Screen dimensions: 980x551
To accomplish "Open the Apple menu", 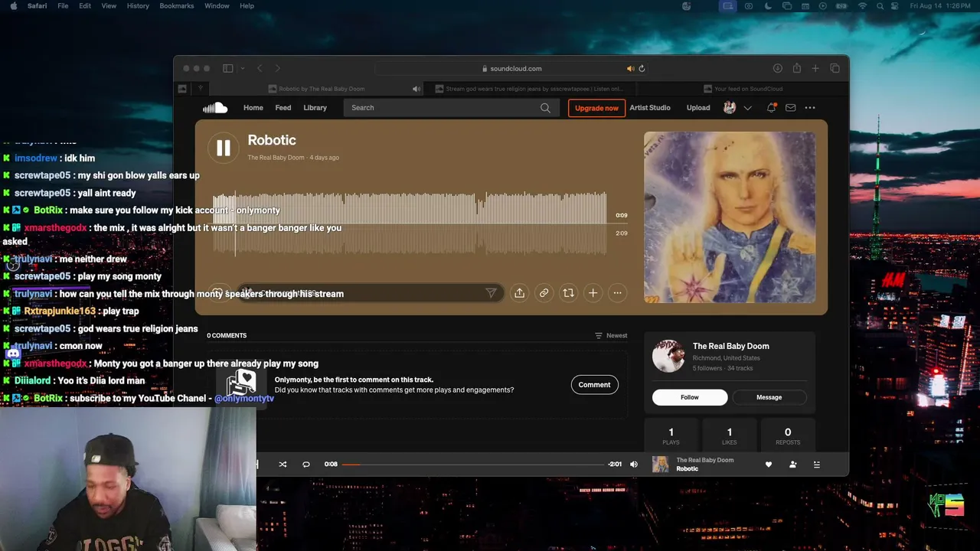I will 13,6.
